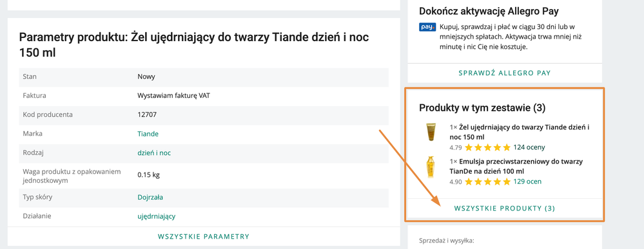Click the Kod producenta value 12707
This screenshot has height=249, width=644.
tap(146, 115)
